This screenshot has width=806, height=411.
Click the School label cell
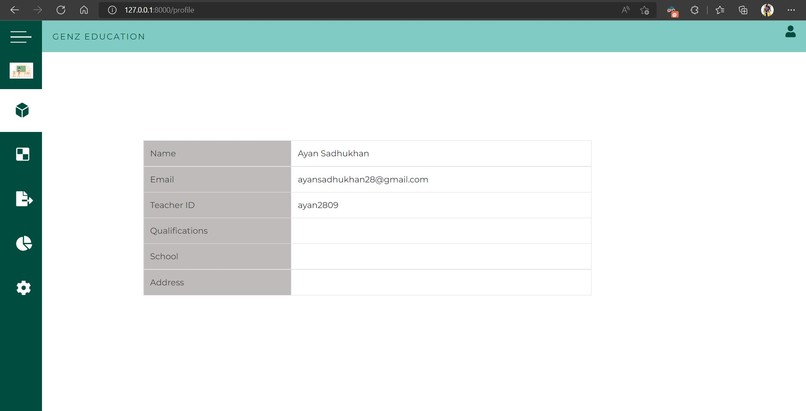[217, 256]
